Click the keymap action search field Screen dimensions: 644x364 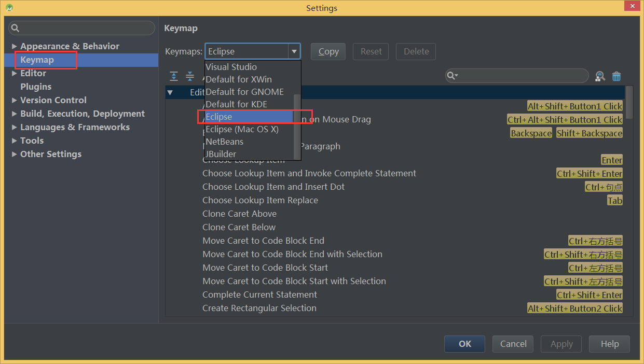tap(517, 76)
